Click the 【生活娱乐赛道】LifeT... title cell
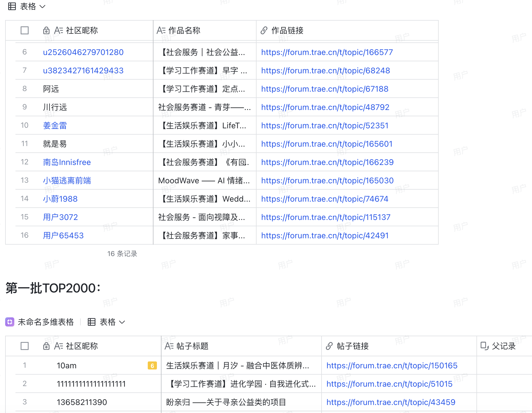 [x=205, y=125]
